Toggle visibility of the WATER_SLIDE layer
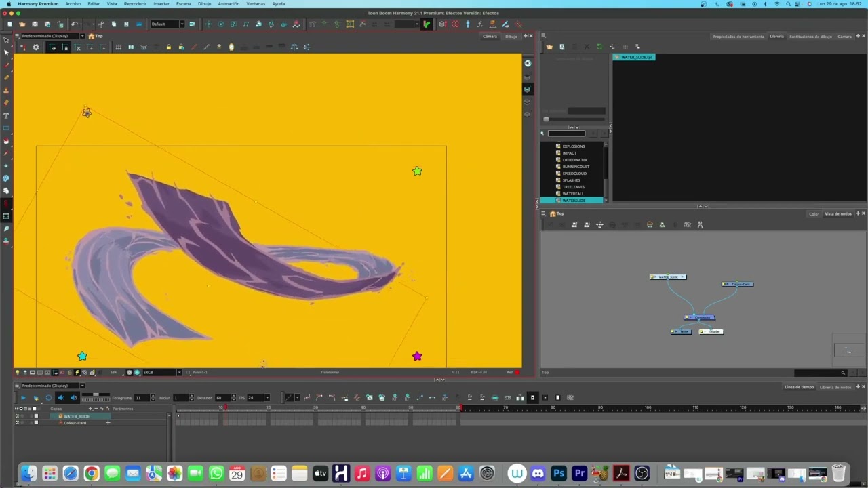The height and width of the screenshot is (488, 868). click(17, 416)
